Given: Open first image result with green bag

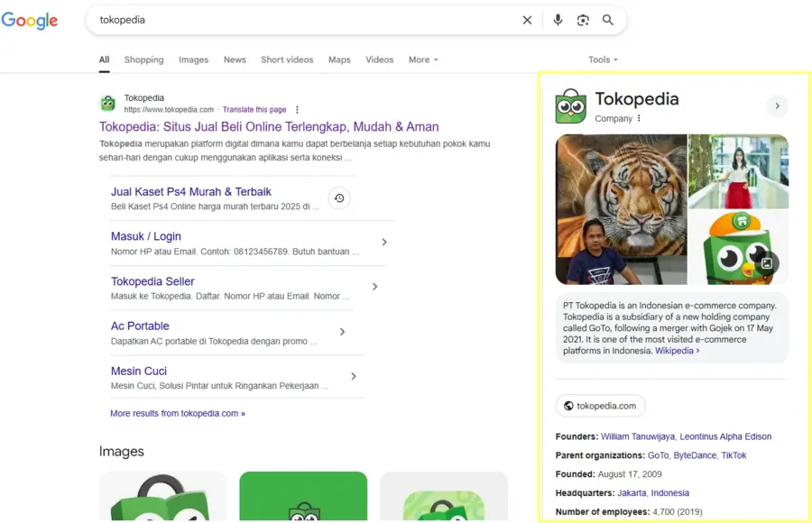Looking at the screenshot, I should coord(163,496).
